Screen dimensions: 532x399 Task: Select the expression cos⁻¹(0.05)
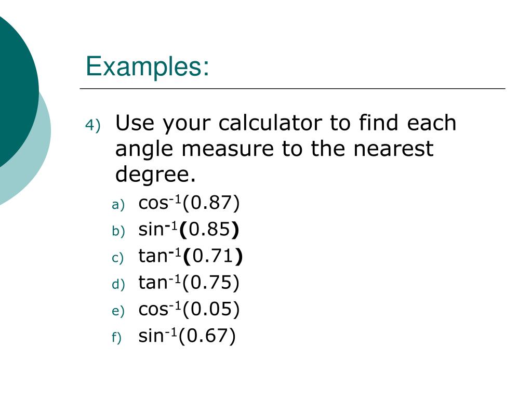pyautogui.click(x=189, y=310)
